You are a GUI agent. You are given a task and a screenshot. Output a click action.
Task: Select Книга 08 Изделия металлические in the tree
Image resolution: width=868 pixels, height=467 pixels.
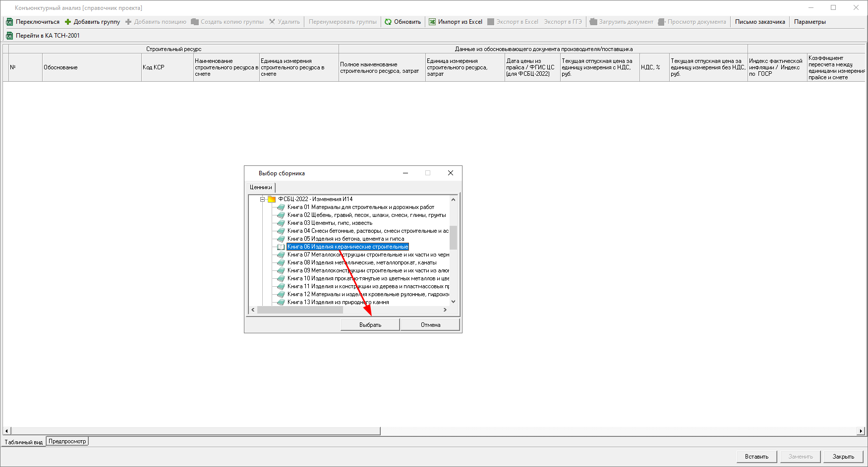coord(362,262)
